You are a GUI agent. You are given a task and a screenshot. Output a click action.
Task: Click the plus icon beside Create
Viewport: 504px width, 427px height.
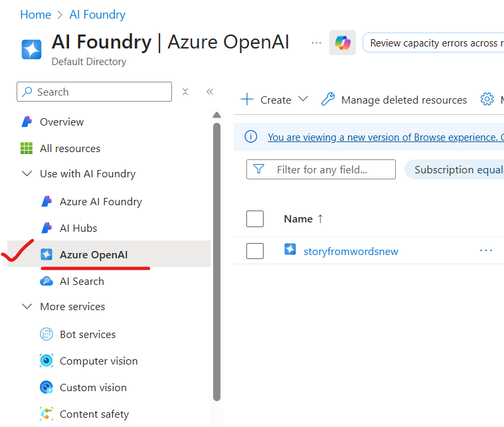click(x=247, y=100)
